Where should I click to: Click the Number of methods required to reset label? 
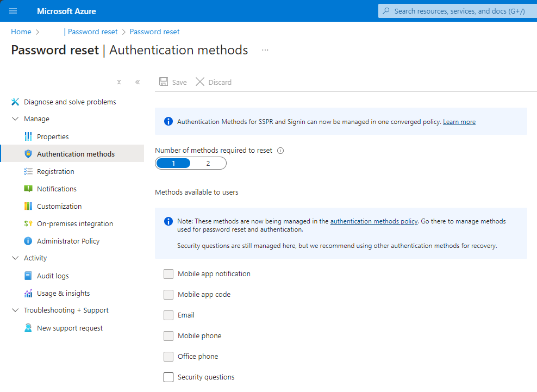[214, 151]
